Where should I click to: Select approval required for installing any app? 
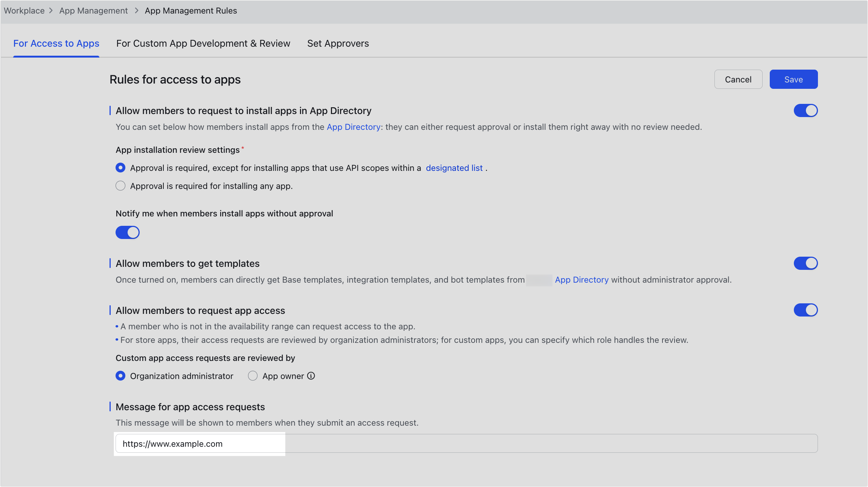120,186
